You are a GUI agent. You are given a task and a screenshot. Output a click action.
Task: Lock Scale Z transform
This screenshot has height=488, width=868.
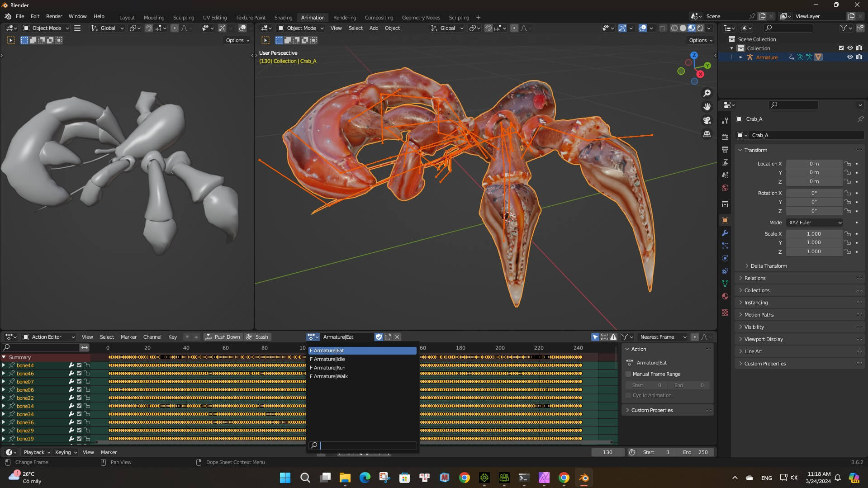click(848, 251)
